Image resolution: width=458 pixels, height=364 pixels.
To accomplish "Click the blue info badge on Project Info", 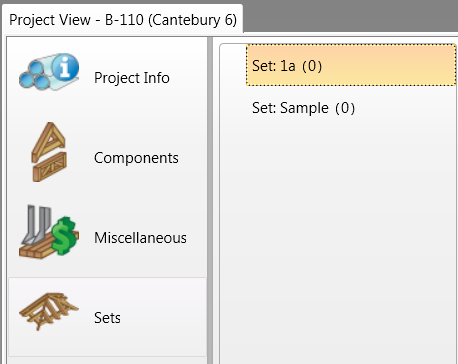I will click(x=65, y=67).
